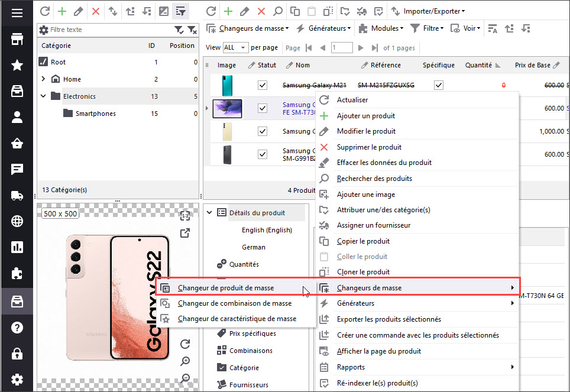Toggle Spécifique checkbox for Samsung Galaxy M21

pos(439,85)
